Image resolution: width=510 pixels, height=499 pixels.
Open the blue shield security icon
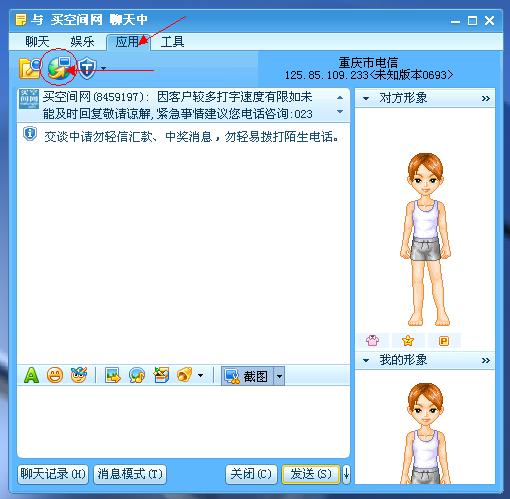[87, 68]
